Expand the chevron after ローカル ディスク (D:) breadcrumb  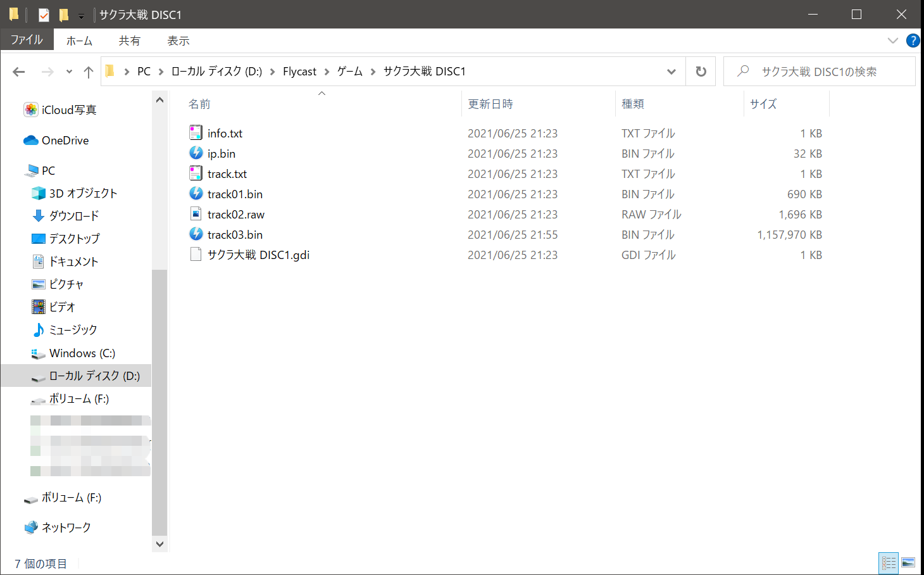pyautogui.click(x=272, y=72)
